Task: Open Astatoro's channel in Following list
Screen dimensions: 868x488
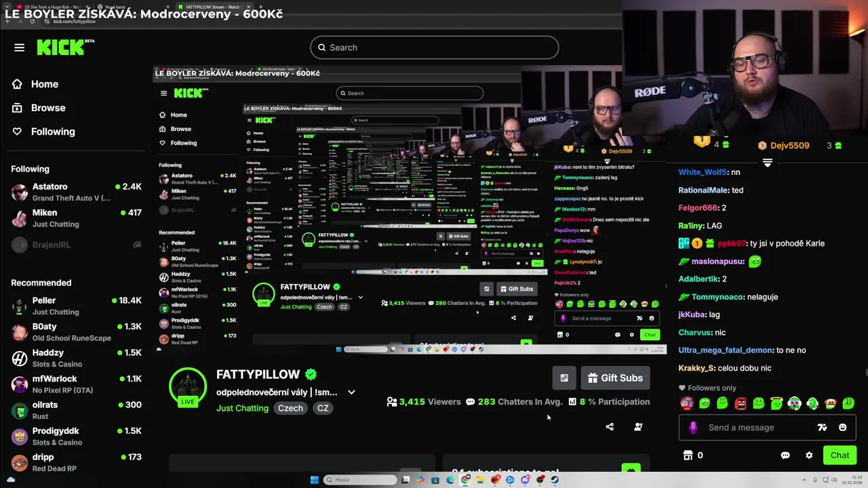Action: [x=76, y=192]
